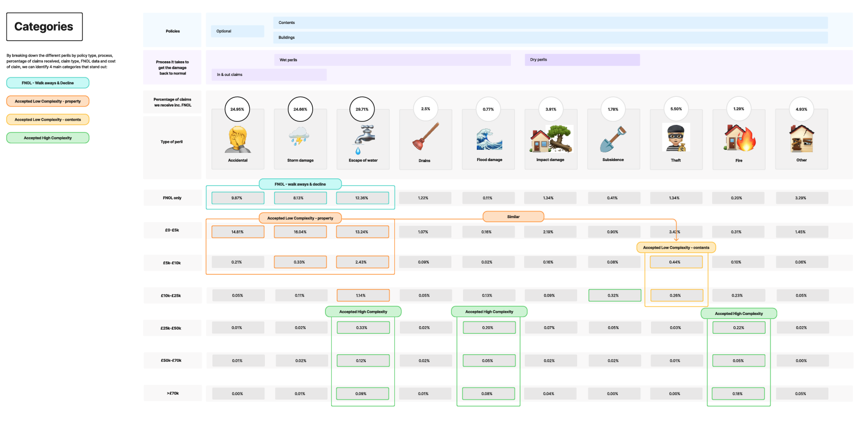Select the 4.93% circle above Other

click(x=802, y=109)
